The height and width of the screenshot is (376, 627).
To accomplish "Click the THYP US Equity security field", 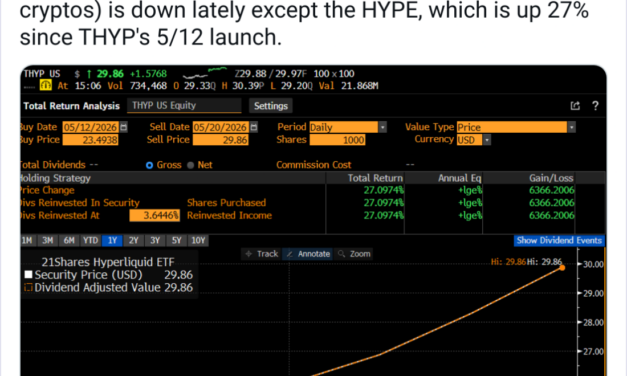I will click(184, 106).
